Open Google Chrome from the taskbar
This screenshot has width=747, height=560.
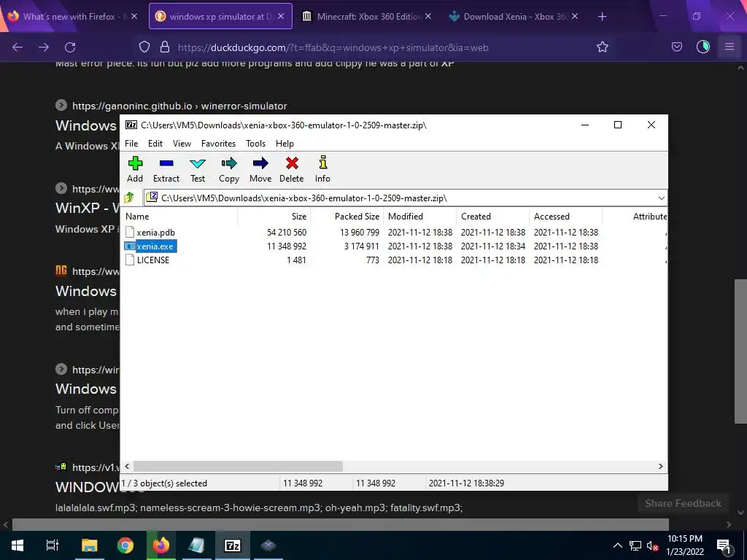click(125, 545)
